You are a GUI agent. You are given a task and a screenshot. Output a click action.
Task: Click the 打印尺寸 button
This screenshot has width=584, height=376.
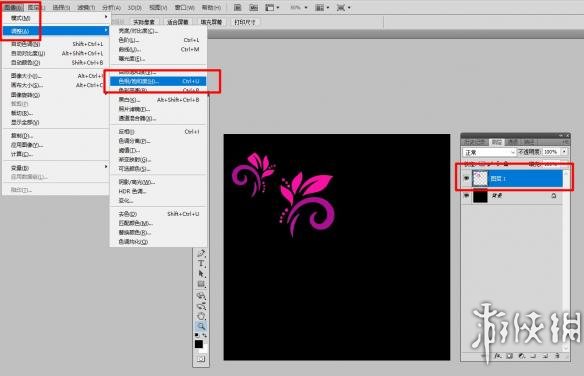click(245, 22)
